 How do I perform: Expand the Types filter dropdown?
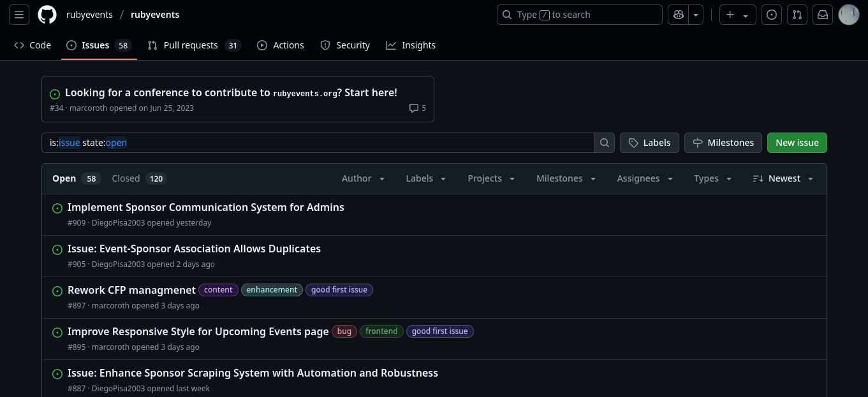pos(713,178)
